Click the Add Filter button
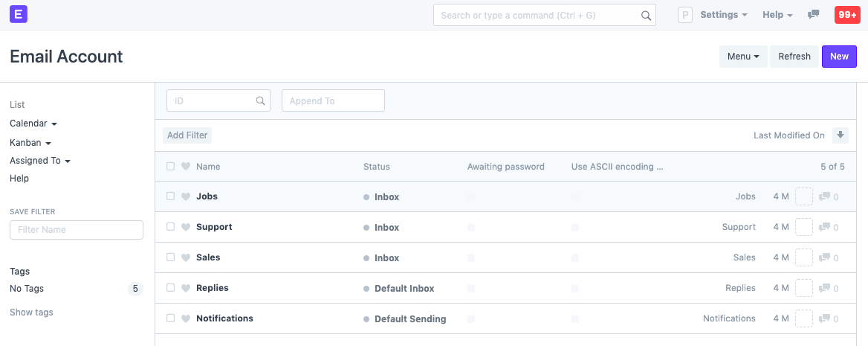 click(x=187, y=135)
